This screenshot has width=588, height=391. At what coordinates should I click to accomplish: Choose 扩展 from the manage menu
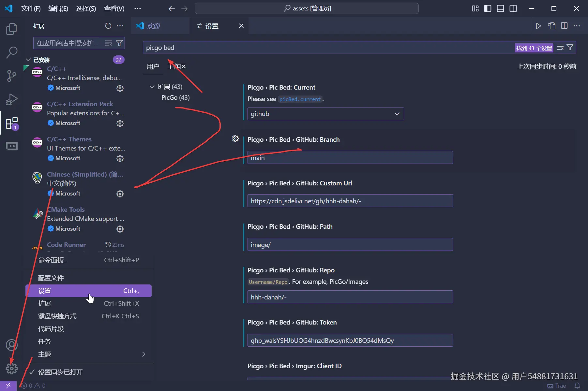click(x=89, y=303)
